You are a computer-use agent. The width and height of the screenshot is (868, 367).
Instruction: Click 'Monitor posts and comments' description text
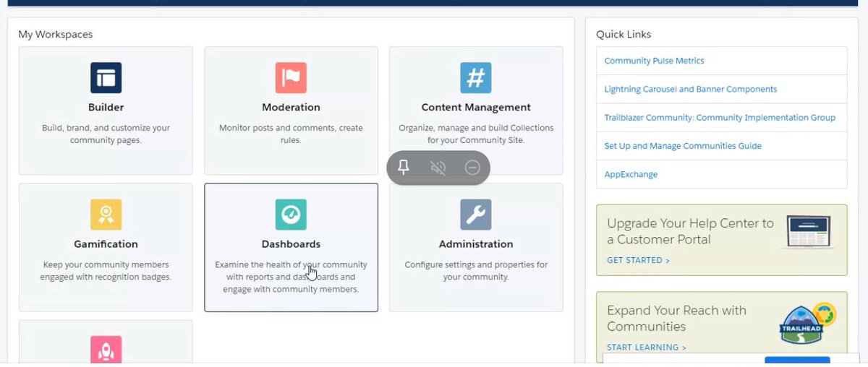point(291,134)
